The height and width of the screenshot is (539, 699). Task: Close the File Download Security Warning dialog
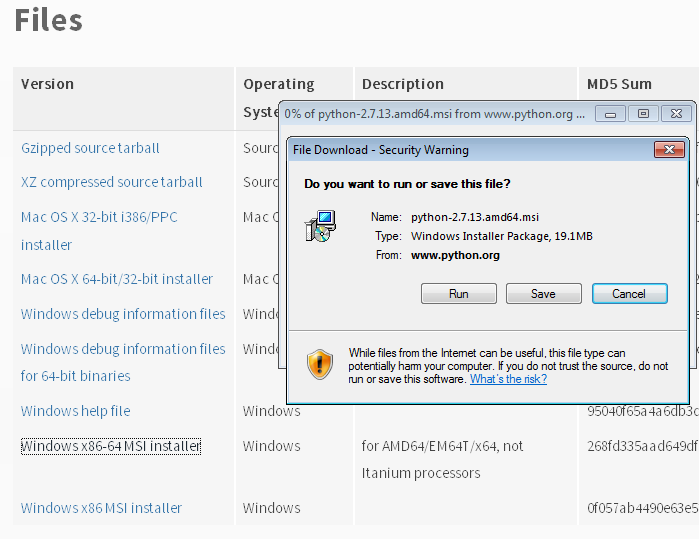[669, 150]
